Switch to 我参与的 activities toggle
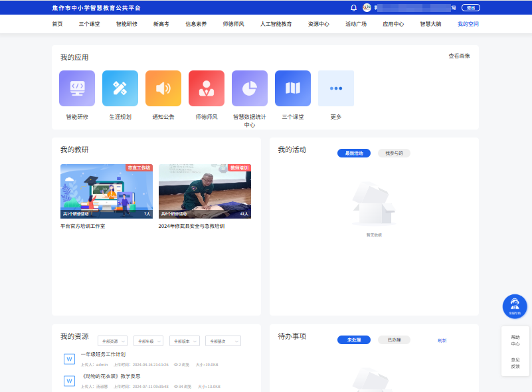The image size is (532, 392). click(x=394, y=153)
